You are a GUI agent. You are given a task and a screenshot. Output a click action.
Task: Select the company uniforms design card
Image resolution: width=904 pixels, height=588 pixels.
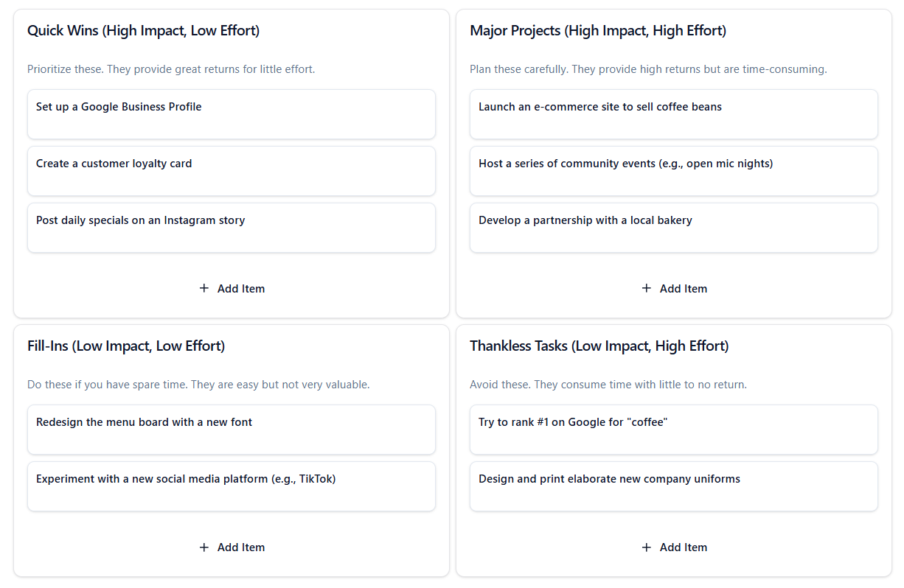pos(674,486)
